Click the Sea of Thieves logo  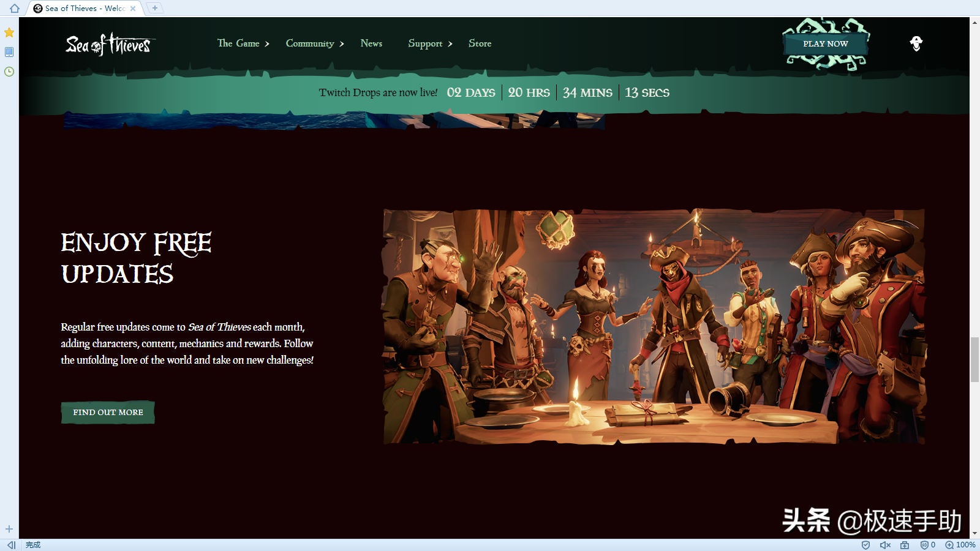(110, 44)
